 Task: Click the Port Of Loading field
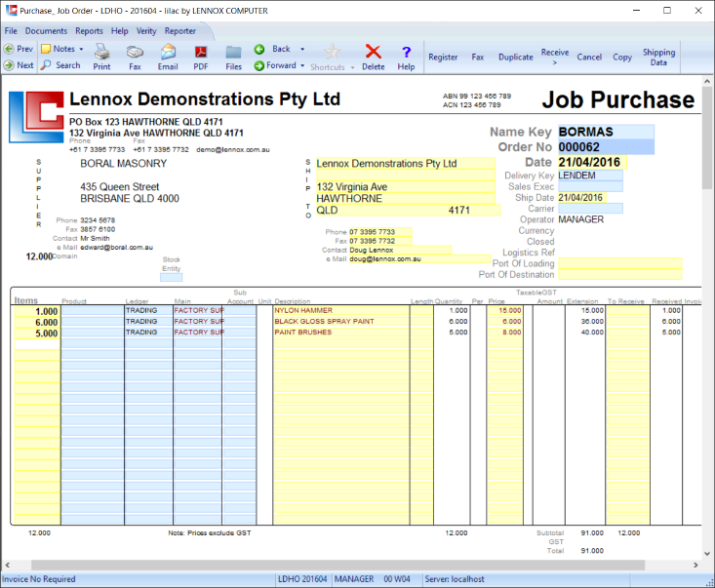pyautogui.click(x=620, y=263)
